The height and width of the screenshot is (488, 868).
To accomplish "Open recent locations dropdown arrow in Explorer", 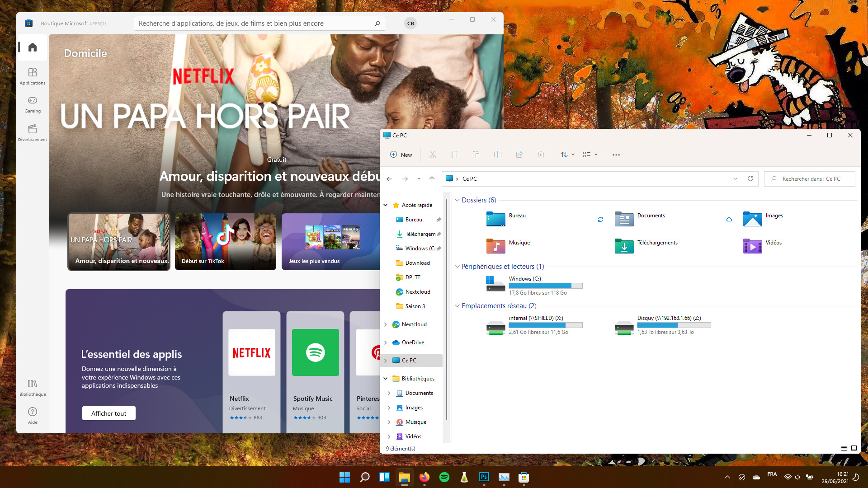I will click(419, 179).
